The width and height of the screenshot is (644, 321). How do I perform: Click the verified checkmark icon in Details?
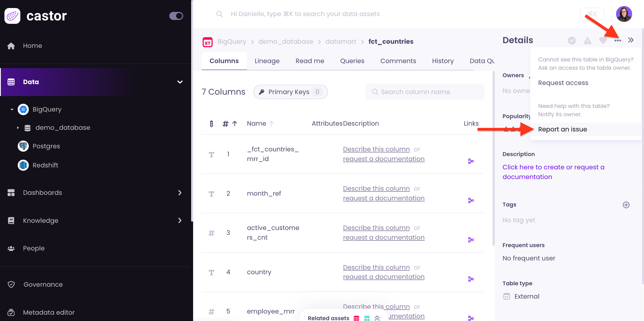[x=572, y=41]
